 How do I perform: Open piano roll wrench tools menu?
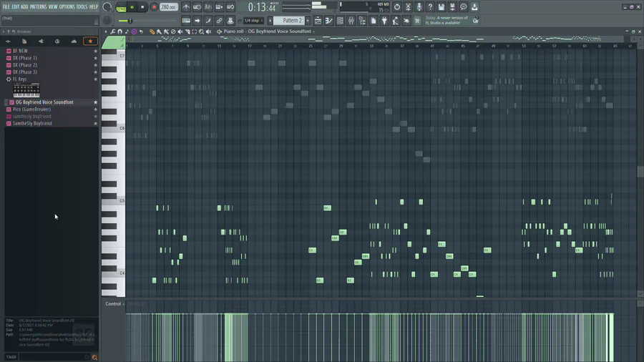113,31
